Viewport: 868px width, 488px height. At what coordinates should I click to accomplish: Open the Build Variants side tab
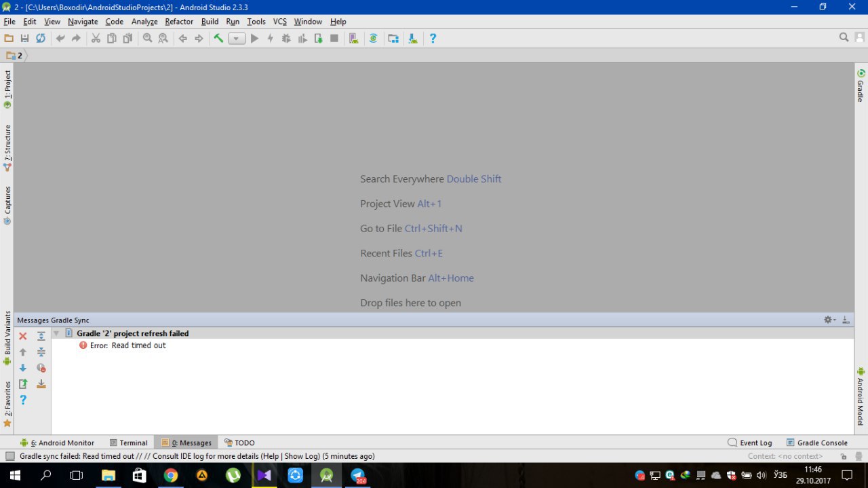click(7, 338)
